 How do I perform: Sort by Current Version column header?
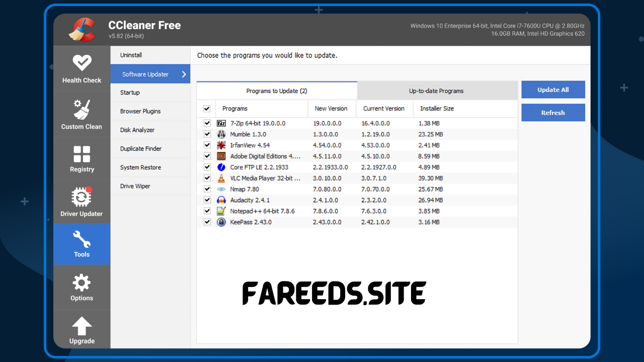click(385, 109)
